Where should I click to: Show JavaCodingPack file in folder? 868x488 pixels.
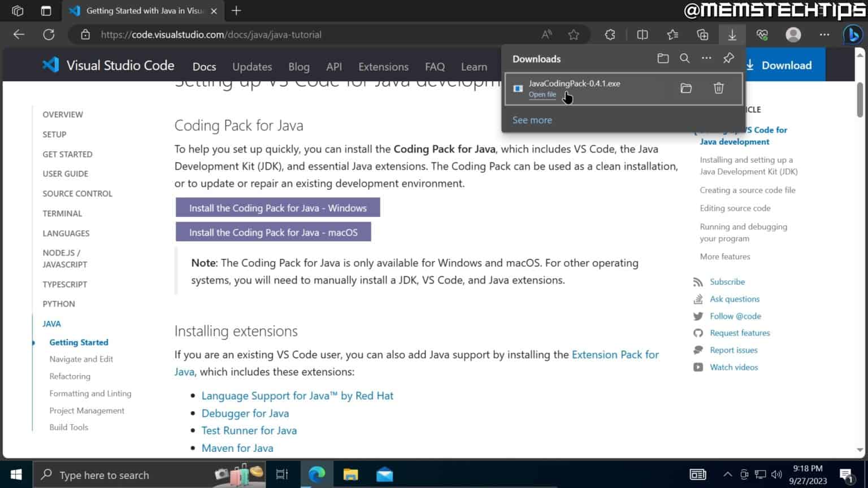[x=686, y=88]
